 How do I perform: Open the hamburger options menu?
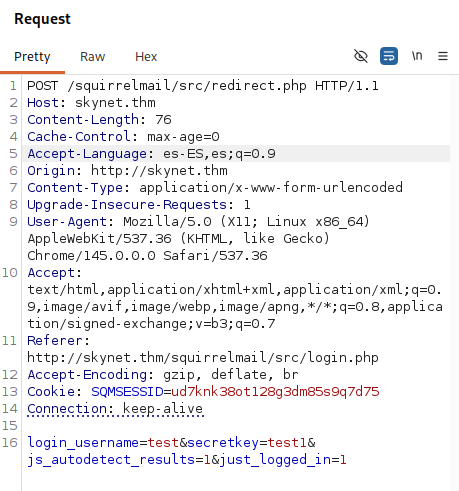(x=443, y=56)
